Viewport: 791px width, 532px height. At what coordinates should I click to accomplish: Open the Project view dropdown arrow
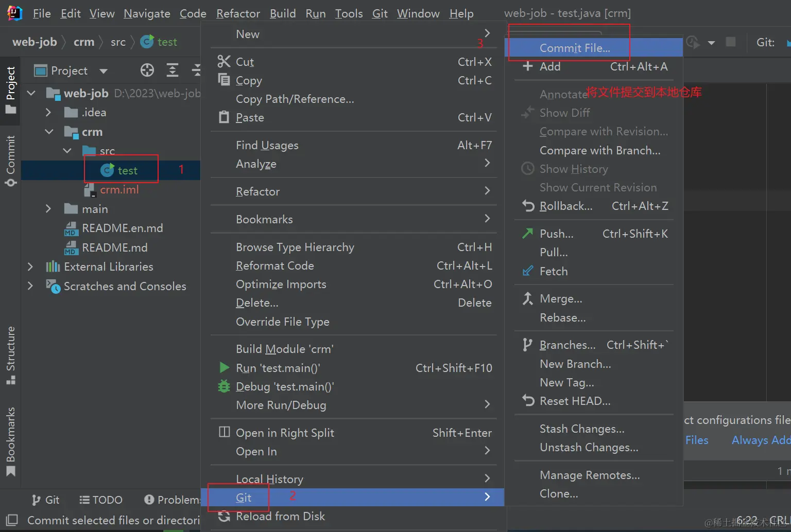pos(104,71)
